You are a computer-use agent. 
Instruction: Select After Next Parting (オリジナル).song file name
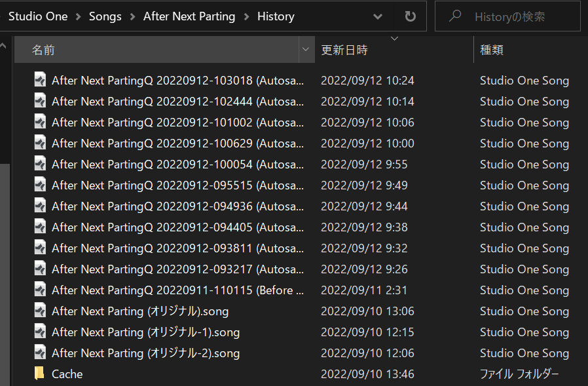(140, 311)
